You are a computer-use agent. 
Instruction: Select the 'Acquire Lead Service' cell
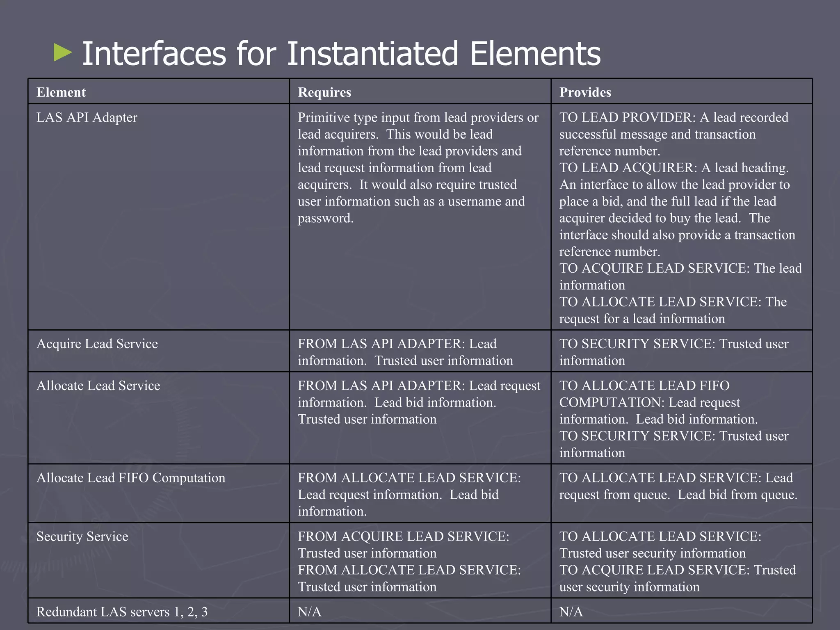159,351
